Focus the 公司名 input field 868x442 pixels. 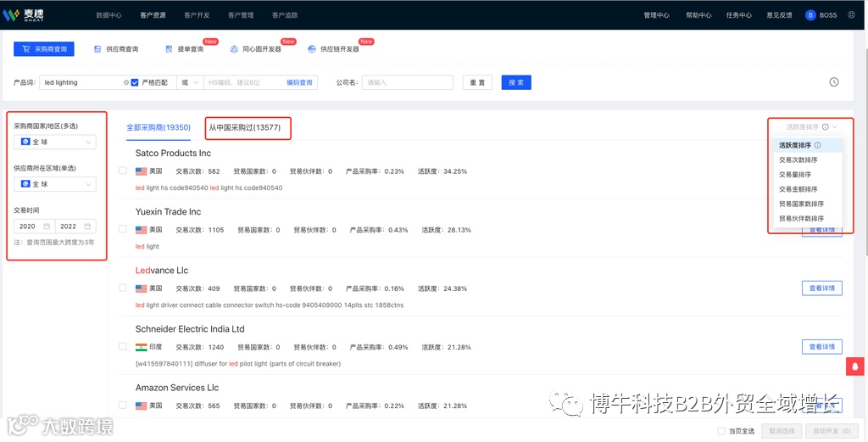pos(408,82)
